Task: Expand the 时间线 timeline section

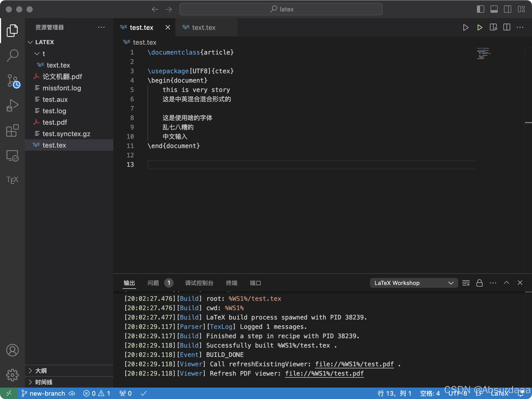Action: pyautogui.click(x=69, y=382)
